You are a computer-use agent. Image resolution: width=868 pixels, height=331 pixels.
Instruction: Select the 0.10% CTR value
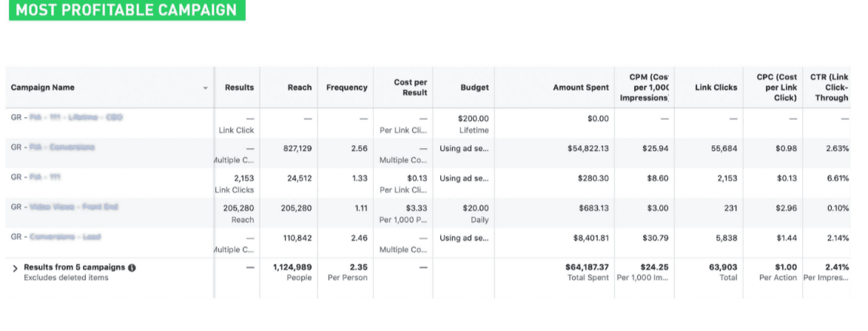(x=838, y=208)
